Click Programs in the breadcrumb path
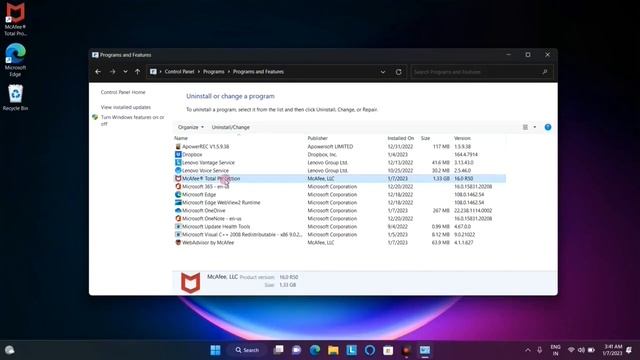 point(213,72)
